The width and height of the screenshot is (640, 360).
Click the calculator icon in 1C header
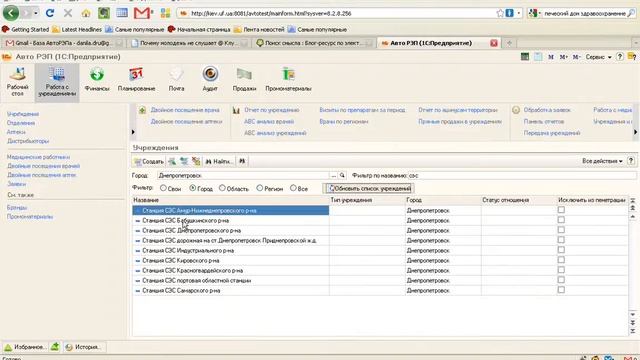click(525, 57)
